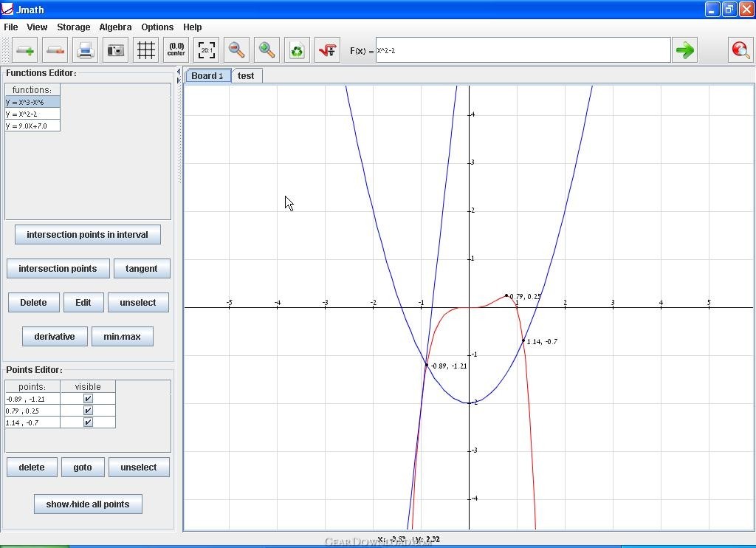The height and width of the screenshot is (548, 756).
Task: Click the min/max button
Action: coord(123,337)
